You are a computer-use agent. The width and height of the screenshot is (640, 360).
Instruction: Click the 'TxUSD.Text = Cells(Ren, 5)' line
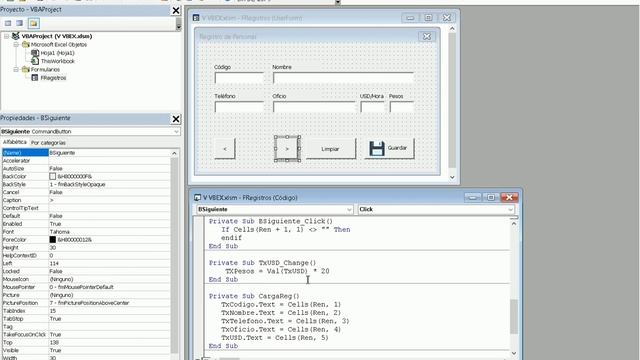pos(275,338)
